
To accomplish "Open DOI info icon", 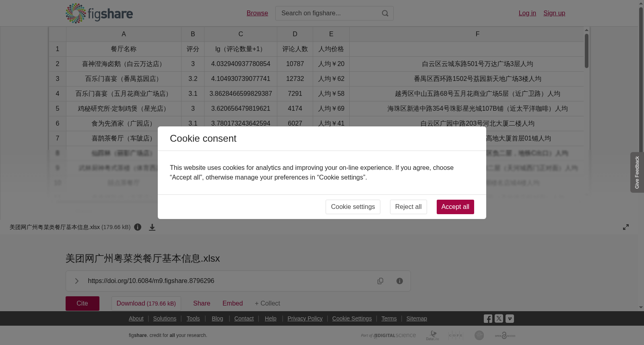I will pyautogui.click(x=400, y=281).
